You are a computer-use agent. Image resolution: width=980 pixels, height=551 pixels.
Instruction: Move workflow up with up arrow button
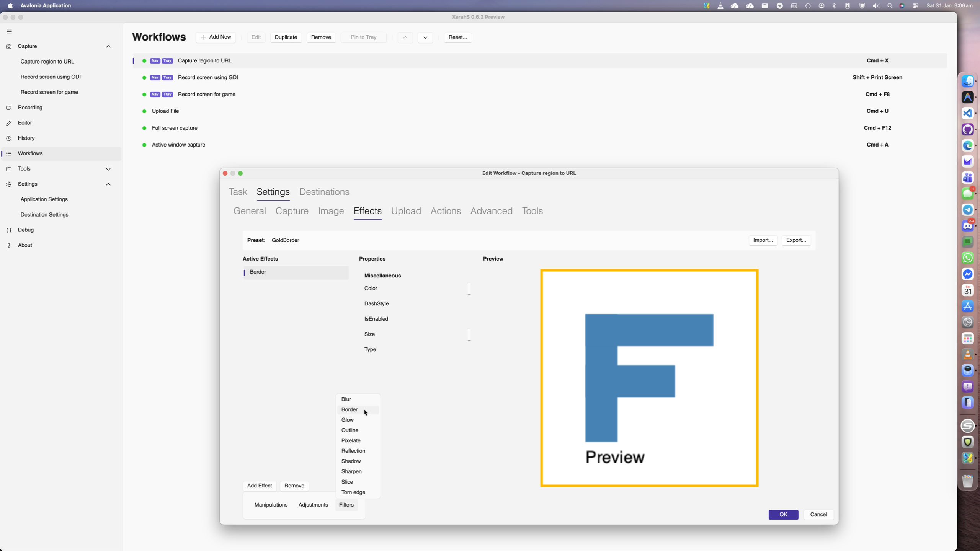405,37
